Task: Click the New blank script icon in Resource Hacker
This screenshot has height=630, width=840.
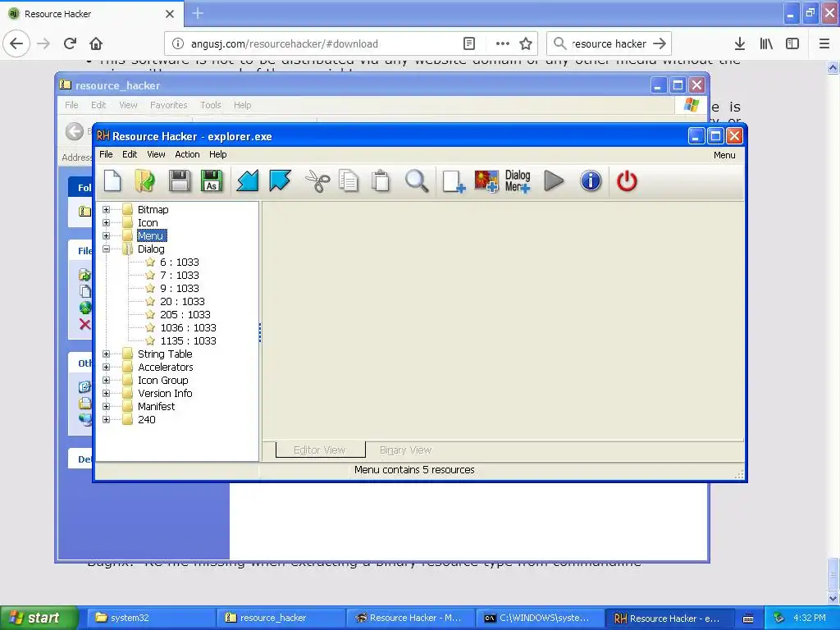Action: (112, 180)
